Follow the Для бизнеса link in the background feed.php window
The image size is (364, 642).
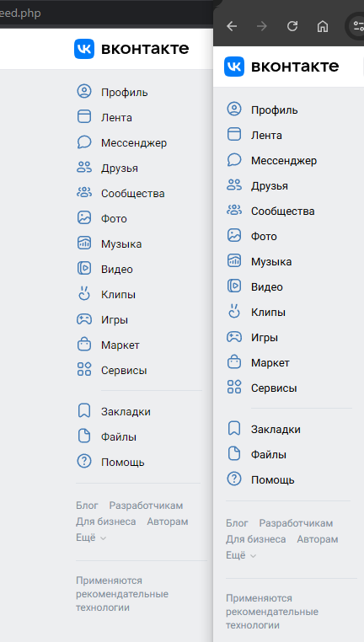click(x=105, y=522)
